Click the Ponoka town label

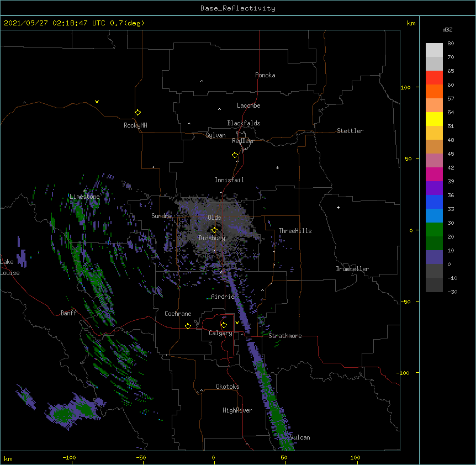tap(265, 75)
